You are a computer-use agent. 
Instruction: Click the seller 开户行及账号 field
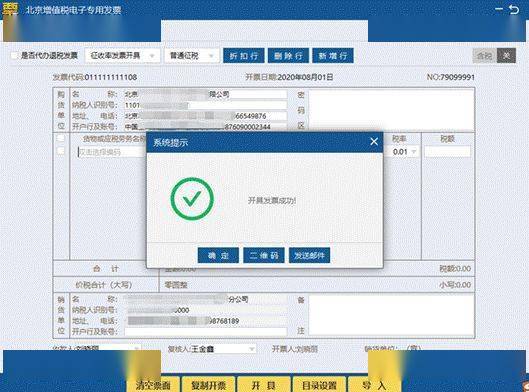click(x=206, y=332)
